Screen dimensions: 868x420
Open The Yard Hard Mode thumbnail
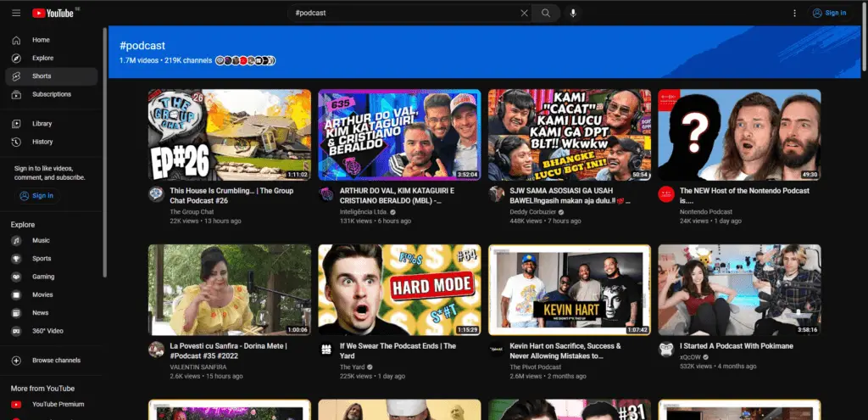[399, 290]
